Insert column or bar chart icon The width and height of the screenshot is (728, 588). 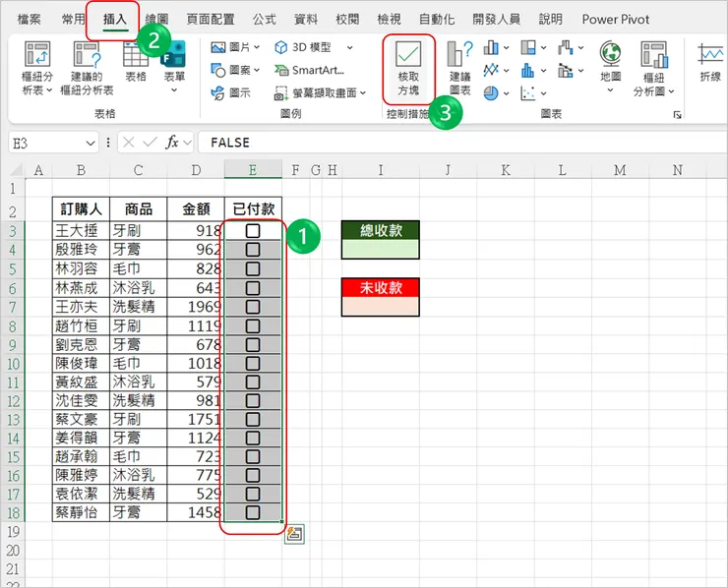(x=490, y=47)
